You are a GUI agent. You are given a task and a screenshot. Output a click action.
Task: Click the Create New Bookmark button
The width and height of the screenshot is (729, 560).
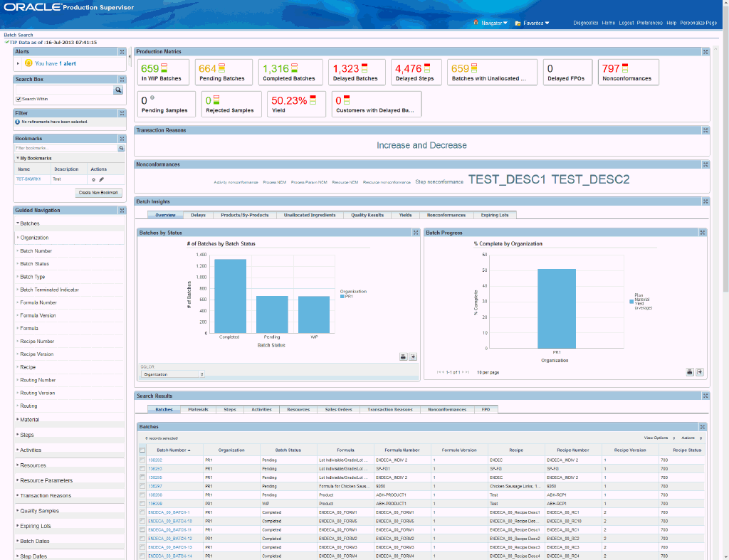tap(98, 192)
